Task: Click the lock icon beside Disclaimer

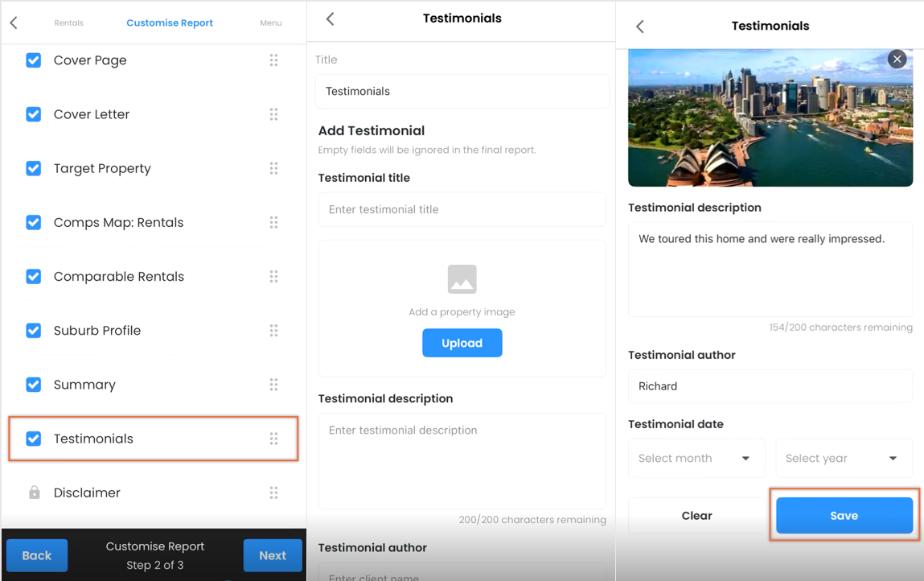Action: tap(35, 492)
